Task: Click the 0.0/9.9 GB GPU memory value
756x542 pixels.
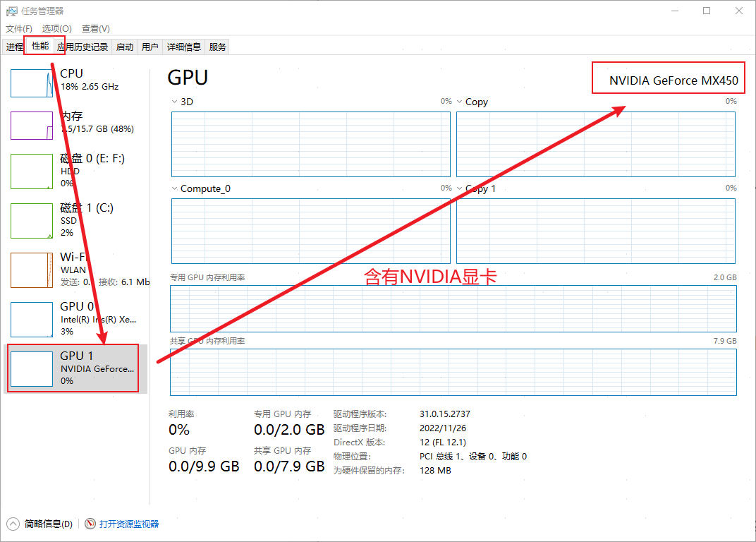Action: point(204,466)
